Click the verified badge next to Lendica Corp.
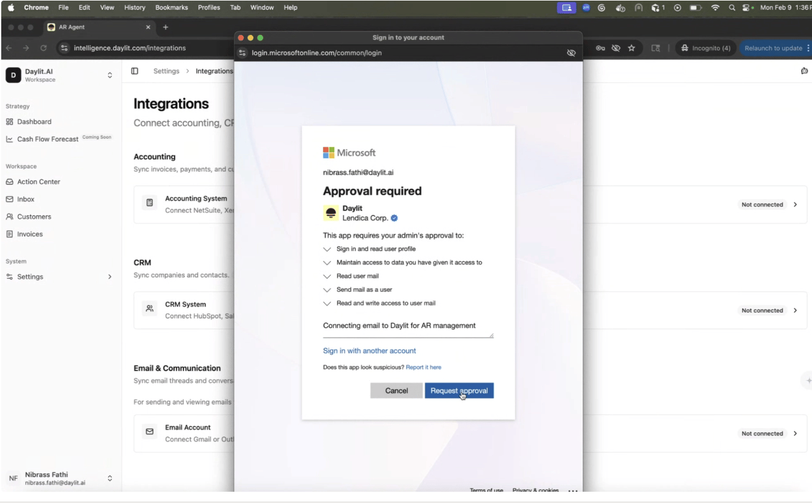Screen dimensions: 812x504 click(x=394, y=218)
